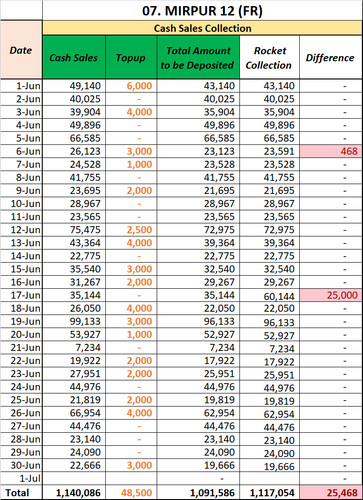Select the green 'Topup' header cell
This screenshot has height=500, width=363.
pyautogui.click(x=131, y=57)
